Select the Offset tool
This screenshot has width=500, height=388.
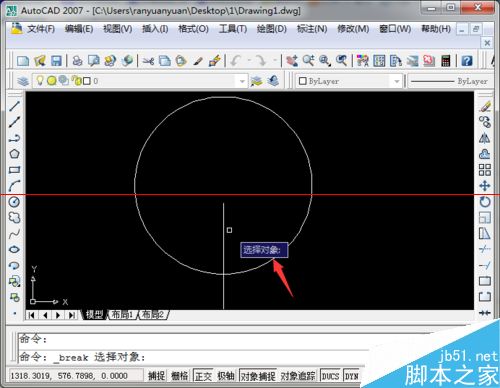coord(485,154)
